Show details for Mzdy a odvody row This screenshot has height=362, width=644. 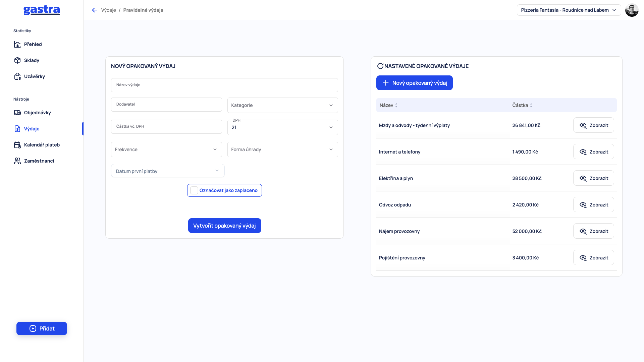(593, 125)
